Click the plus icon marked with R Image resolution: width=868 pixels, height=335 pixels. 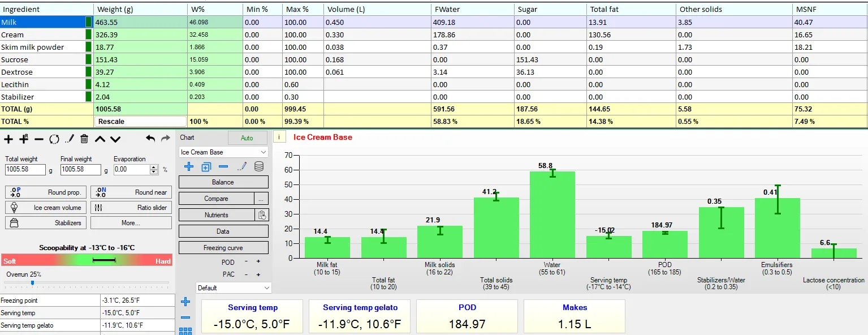pyautogui.click(x=24, y=139)
